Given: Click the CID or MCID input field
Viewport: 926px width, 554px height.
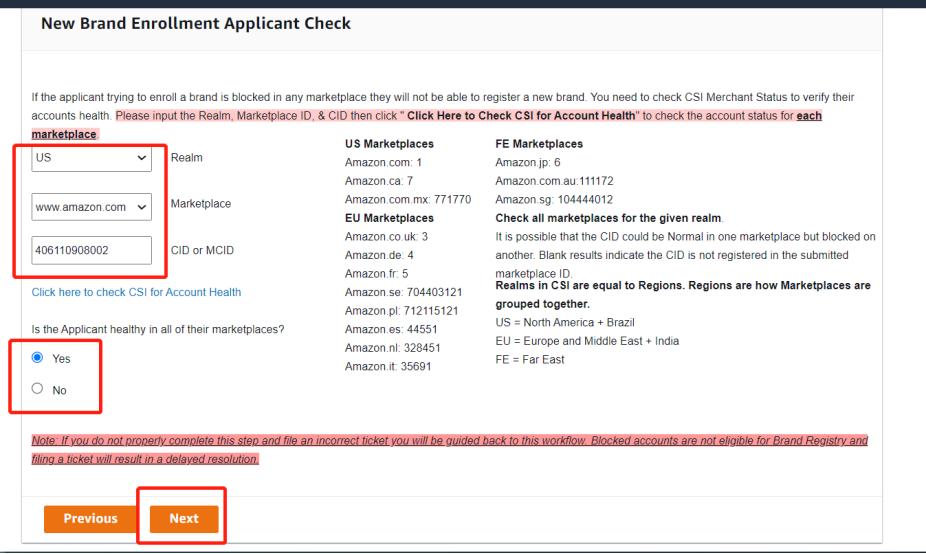Looking at the screenshot, I should point(92,250).
